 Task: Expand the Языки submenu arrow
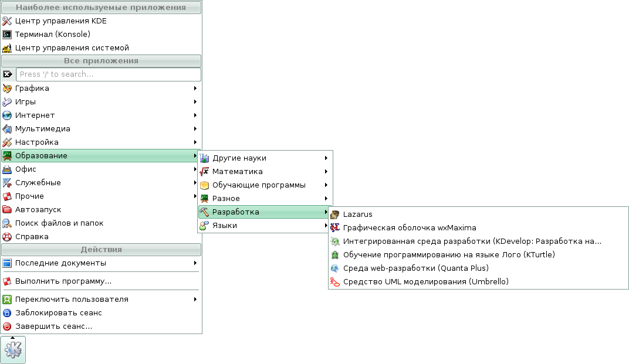pos(326,226)
